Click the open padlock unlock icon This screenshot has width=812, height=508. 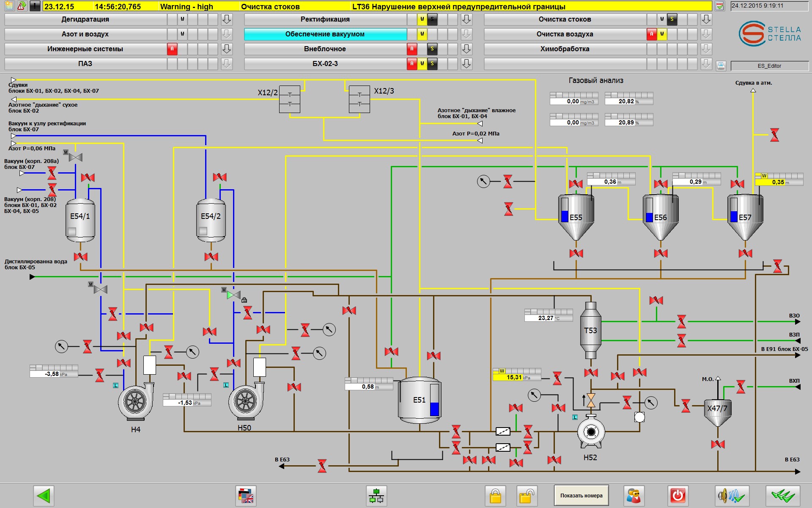point(527,495)
